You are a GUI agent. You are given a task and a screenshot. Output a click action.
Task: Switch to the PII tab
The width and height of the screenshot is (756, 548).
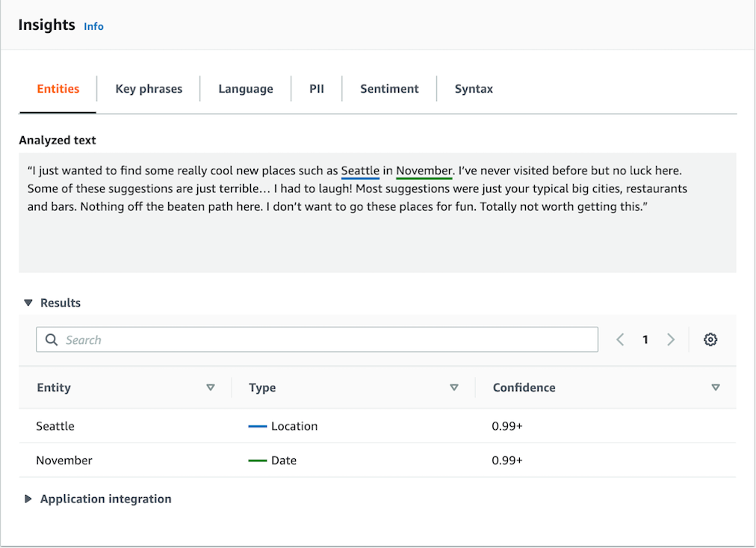[x=316, y=88]
